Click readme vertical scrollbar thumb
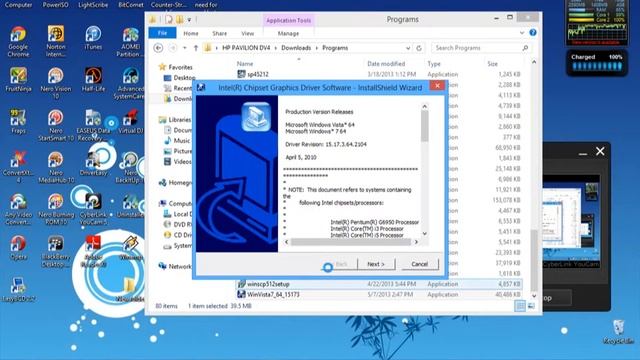Image resolution: width=640 pixels, height=360 pixels. (x=424, y=127)
